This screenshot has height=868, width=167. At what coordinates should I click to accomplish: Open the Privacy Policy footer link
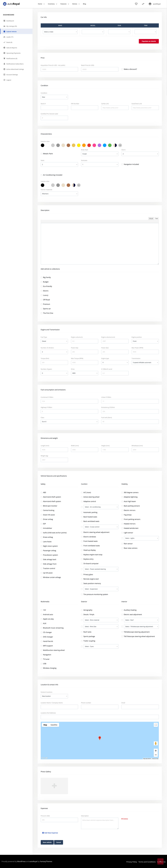point(132,862)
